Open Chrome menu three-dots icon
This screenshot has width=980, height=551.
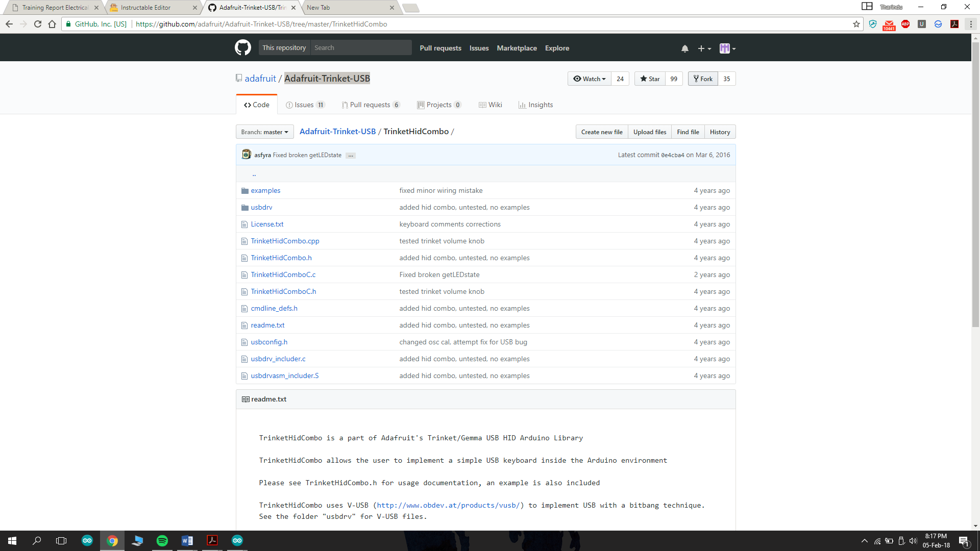click(971, 24)
